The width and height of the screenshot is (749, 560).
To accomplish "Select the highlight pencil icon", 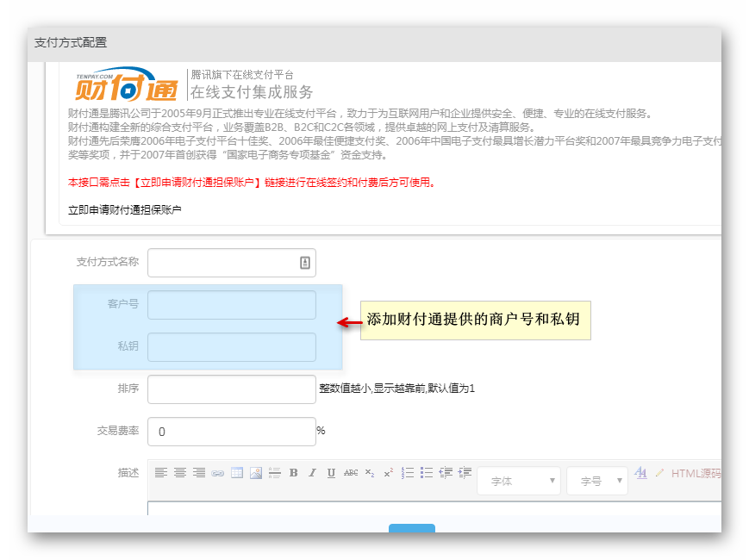I will [x=659, y=473].
